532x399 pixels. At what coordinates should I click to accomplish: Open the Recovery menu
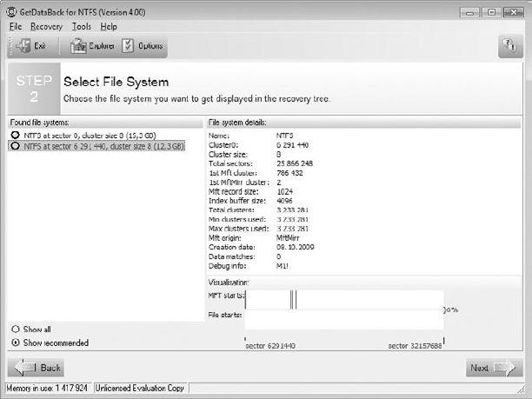pos(46,27)
